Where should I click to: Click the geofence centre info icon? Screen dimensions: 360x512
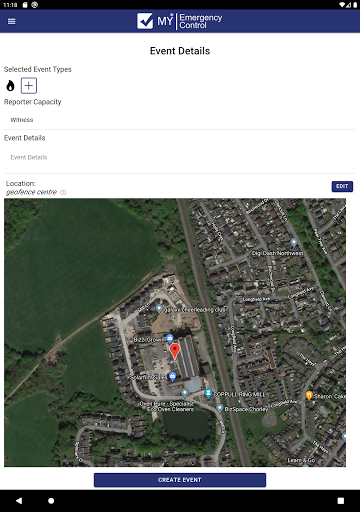(63, 192)
